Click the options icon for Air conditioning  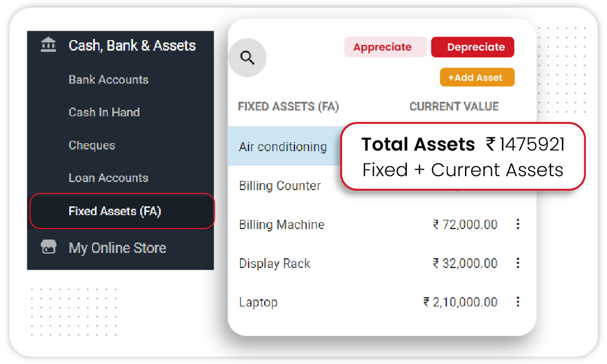(x=518, y=147)
